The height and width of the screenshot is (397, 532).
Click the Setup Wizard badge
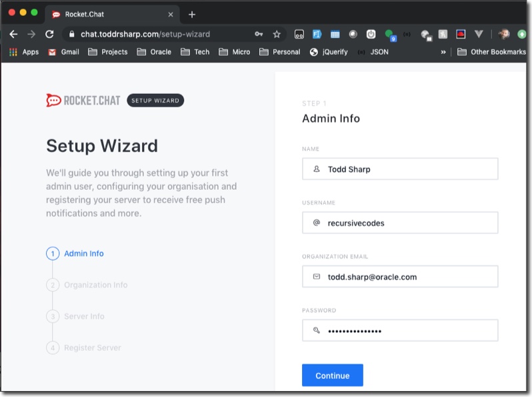pos(155,101)
